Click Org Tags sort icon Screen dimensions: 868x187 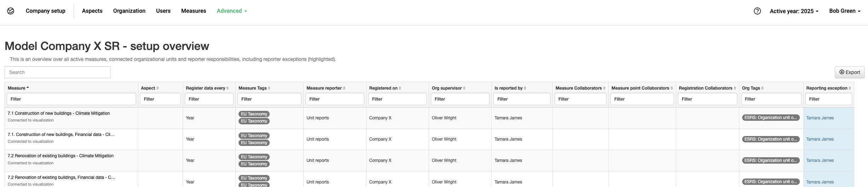click(x=762, y=88)
